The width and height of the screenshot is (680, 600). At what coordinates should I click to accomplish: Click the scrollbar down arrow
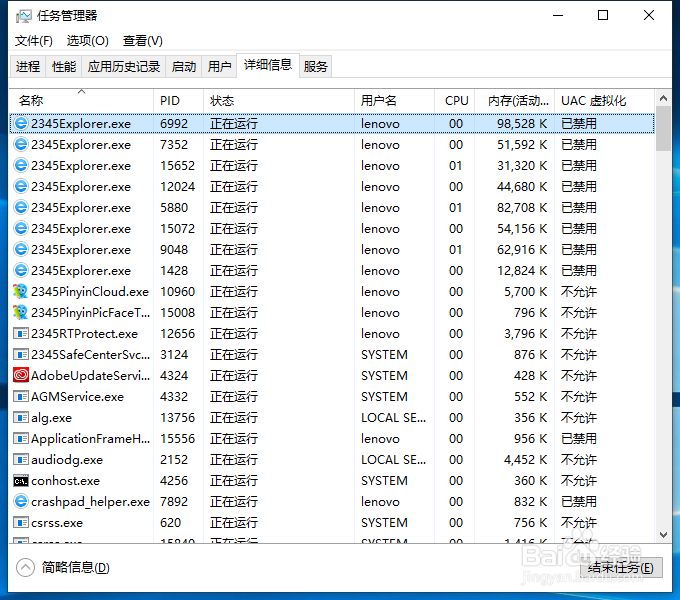[663, 535]
